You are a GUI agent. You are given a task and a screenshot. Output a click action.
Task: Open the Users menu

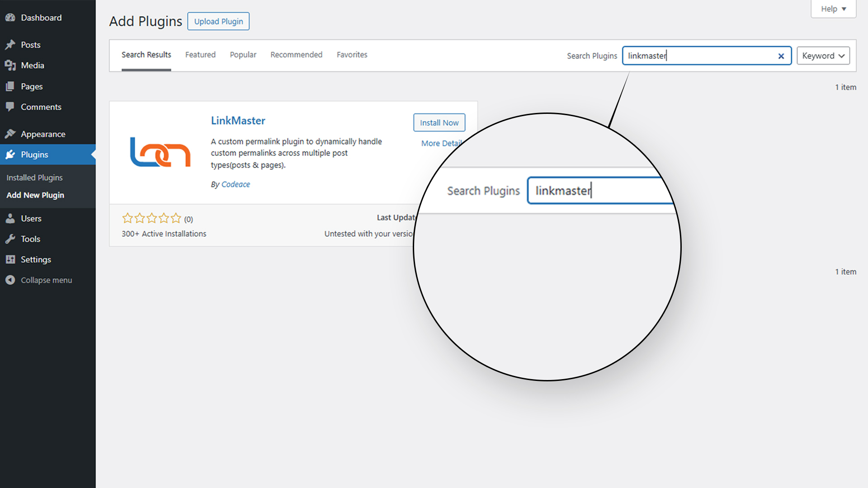coord(48,219)
